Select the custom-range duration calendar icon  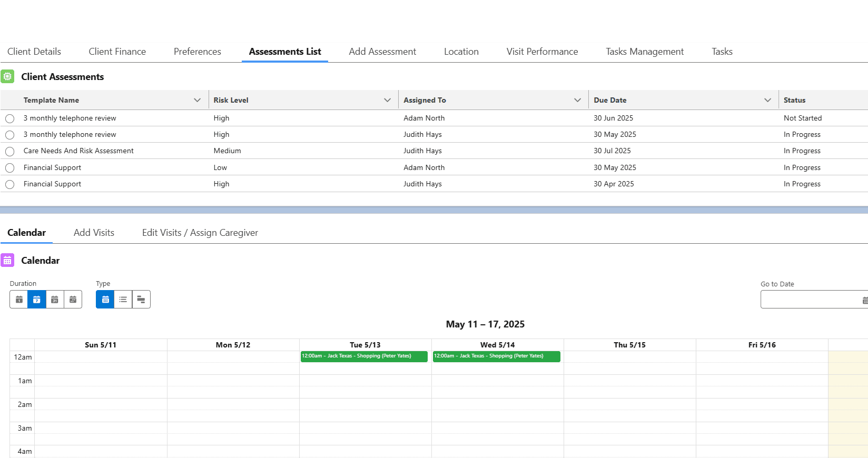[x=73, y=300]
